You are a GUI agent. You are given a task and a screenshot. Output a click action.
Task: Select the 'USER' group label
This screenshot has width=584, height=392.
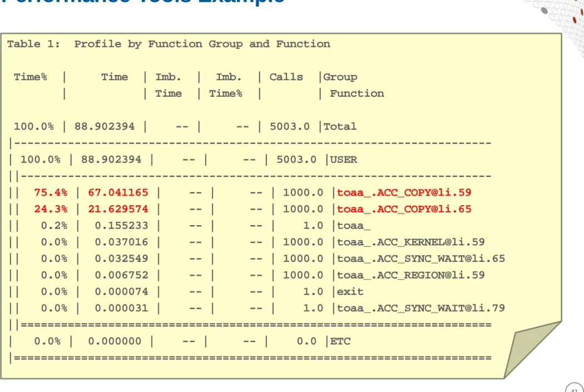(343, 160)
